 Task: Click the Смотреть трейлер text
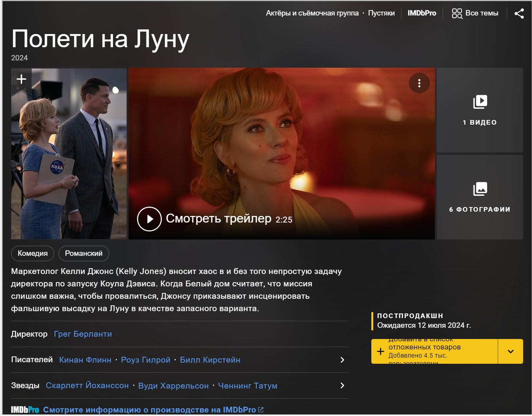(x=218, y=219)
